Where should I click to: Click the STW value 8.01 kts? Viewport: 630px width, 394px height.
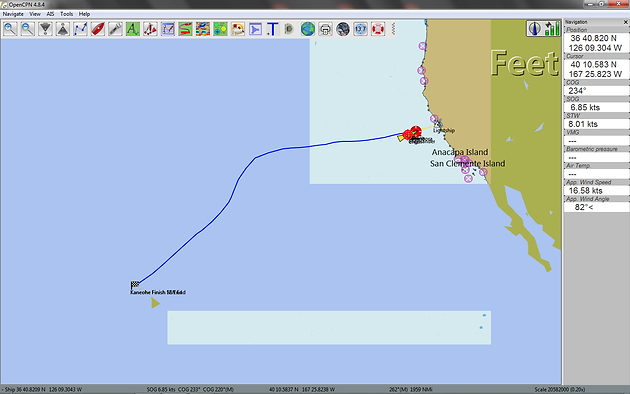583,124
